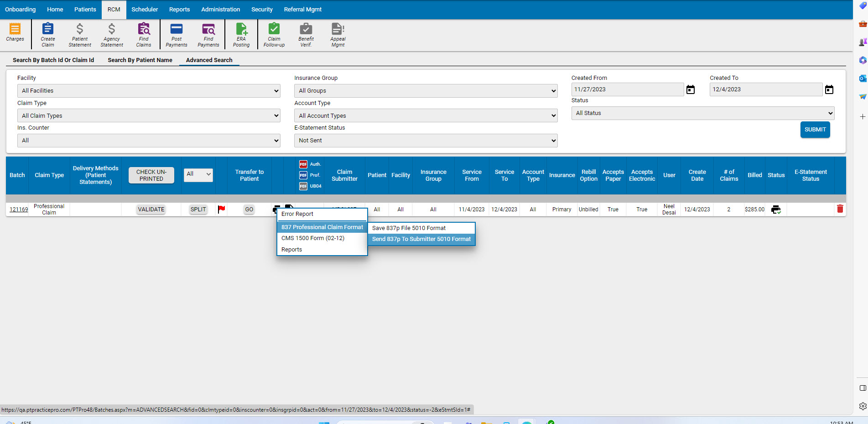
Task: Click the SUBMIT button
Action: click(x=815, y=130)
